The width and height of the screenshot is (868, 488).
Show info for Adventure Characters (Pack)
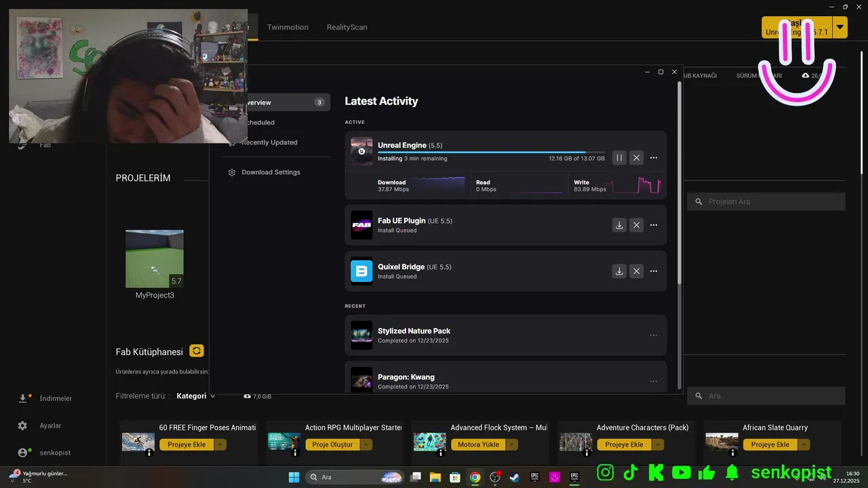point(587,453)
